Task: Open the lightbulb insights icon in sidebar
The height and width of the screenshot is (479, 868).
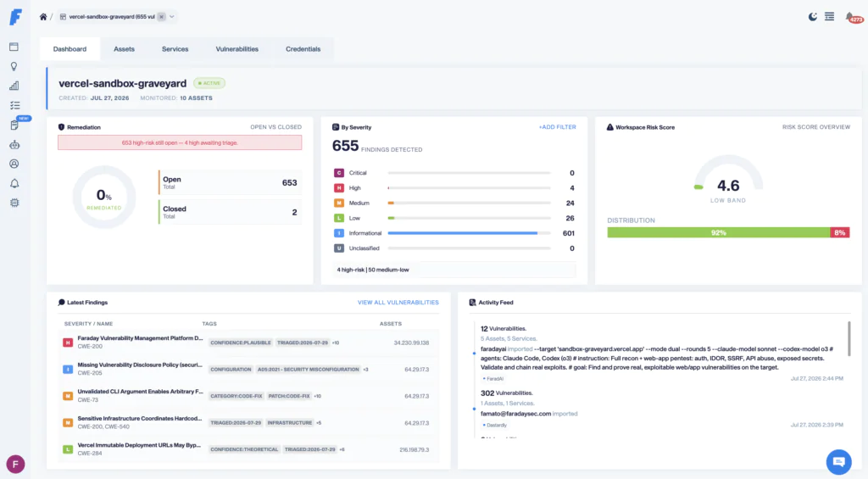Action: 14,66
